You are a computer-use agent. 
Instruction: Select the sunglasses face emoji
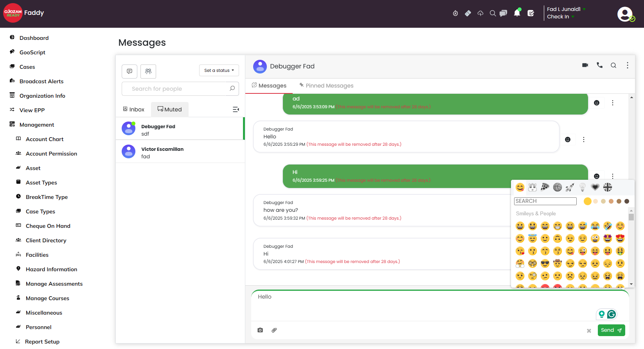coord(545,263)
